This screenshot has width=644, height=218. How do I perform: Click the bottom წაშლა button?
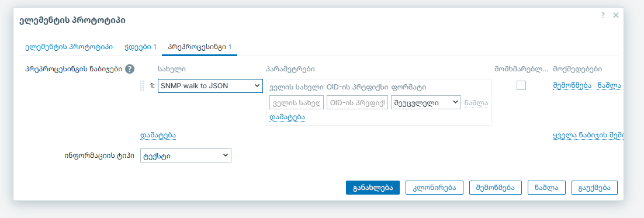coord(546,187)
